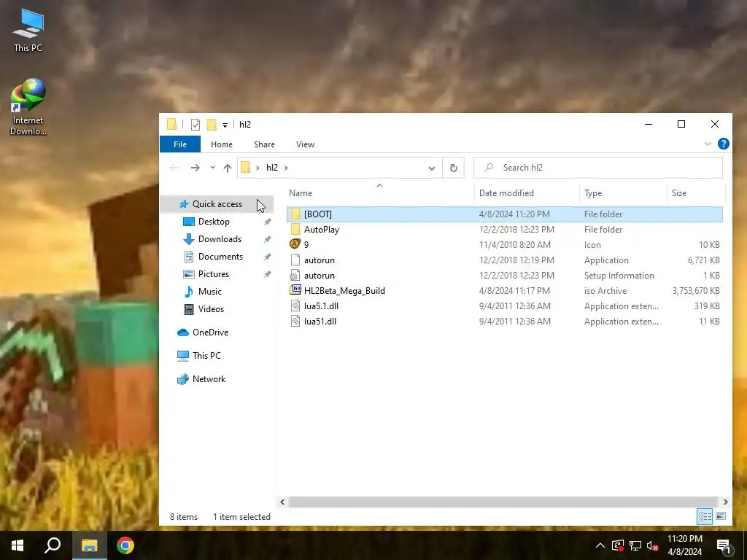Screen dimensions: 747x560
Task: Click hl2 in the address breadcrumb
Action: (x=272, y=168)
